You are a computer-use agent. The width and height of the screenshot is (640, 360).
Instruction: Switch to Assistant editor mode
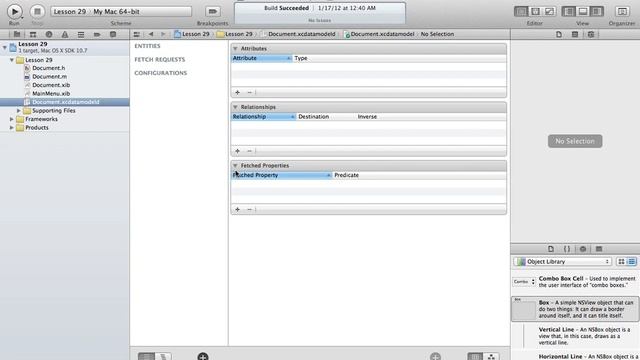(x=535, y=11)
